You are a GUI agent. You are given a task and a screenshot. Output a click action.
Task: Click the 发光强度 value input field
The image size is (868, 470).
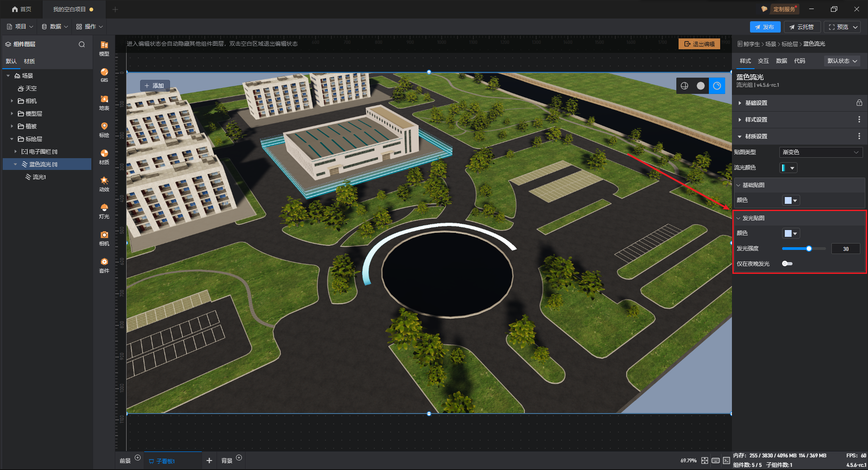(x=845, y=249)
